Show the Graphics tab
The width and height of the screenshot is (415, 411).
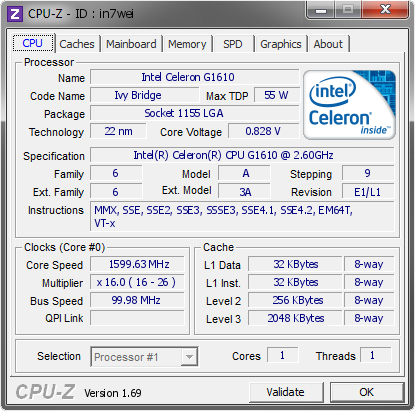281,44
